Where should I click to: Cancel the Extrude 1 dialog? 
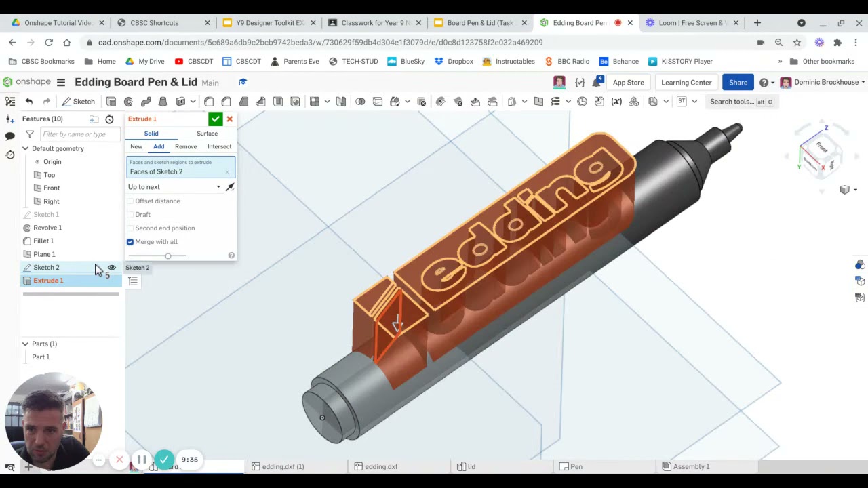[230, 119]
